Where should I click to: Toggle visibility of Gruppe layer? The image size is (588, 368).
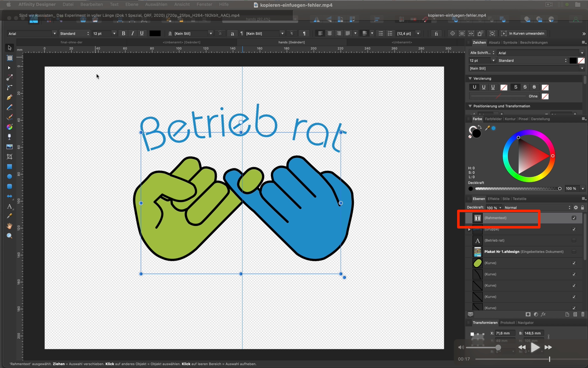pos(574,229)
